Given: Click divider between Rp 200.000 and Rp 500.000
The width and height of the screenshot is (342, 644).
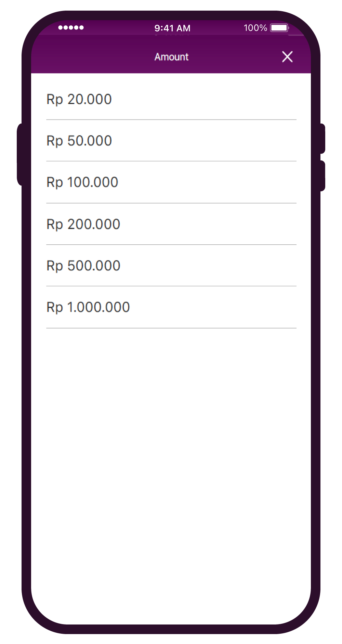Looking at the screenshot, I should click(171, 245).
